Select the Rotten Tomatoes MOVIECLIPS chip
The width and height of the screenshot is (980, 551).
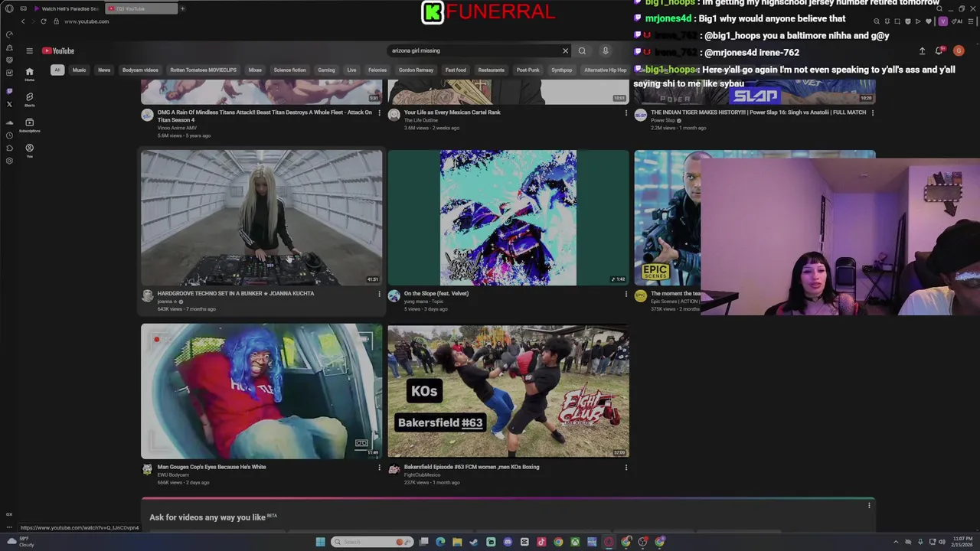coord(204,70)
